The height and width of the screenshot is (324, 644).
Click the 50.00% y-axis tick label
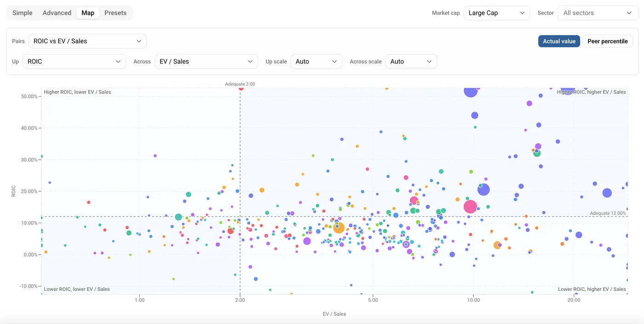(x=30, y=96)
